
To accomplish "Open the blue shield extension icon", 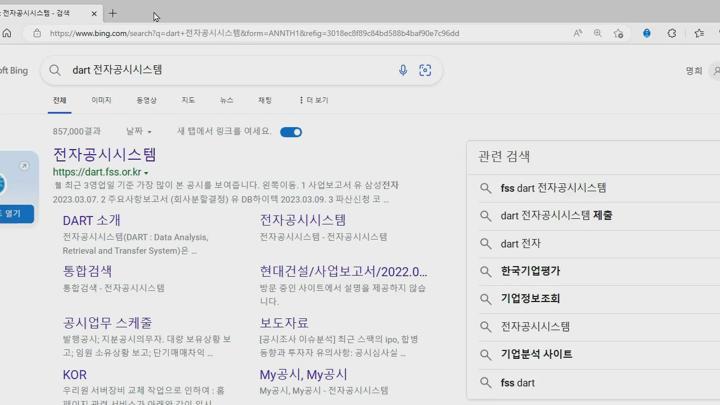I will 647,33.
